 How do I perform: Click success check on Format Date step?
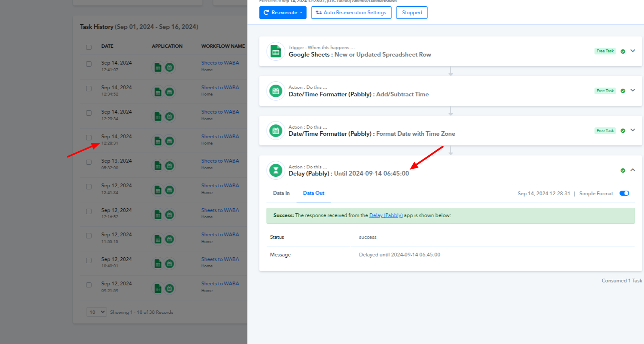coord(623,131)
